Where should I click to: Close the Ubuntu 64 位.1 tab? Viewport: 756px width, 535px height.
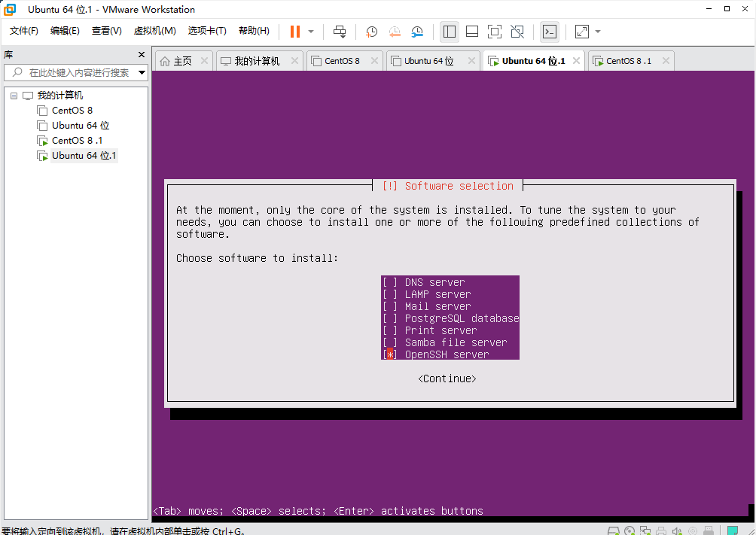tap(576, 61)
